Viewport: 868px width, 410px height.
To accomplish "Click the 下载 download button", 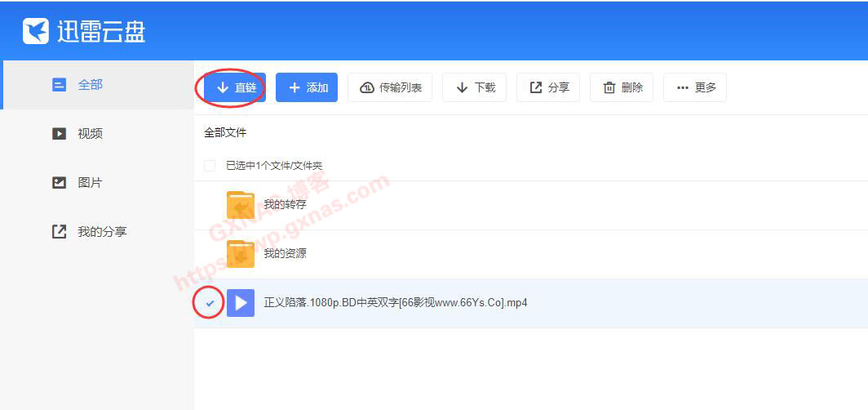I will click(x=475, y=87).
